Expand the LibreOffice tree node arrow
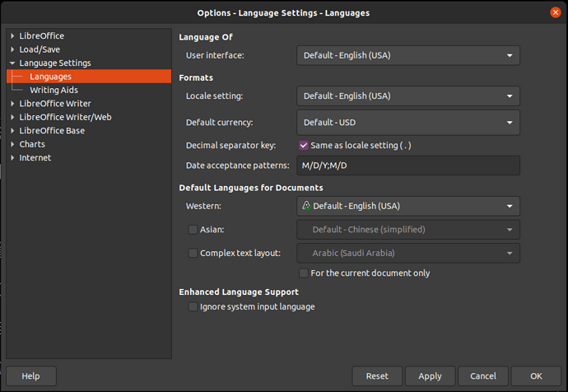Image resolution: width=568 pixels, height=392 pixels. coord(12,36)
